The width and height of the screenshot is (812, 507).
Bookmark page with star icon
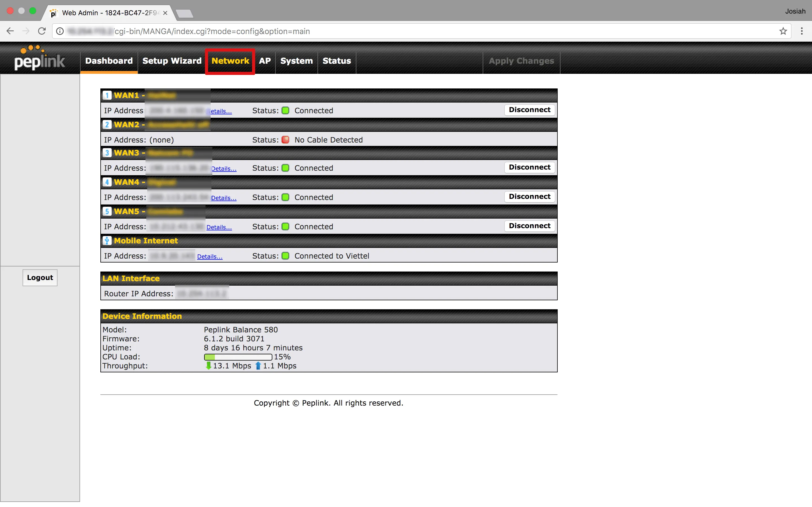coord(783,31)
